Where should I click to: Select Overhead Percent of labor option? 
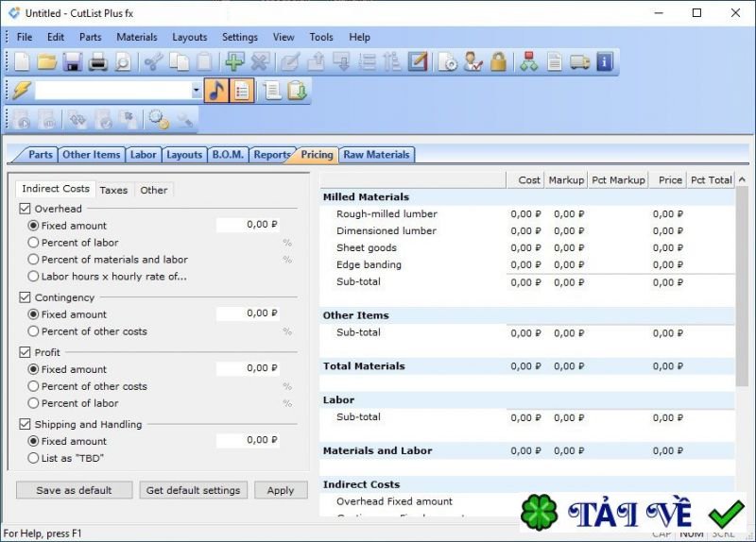pyautogui.click(x=33, y=243)
